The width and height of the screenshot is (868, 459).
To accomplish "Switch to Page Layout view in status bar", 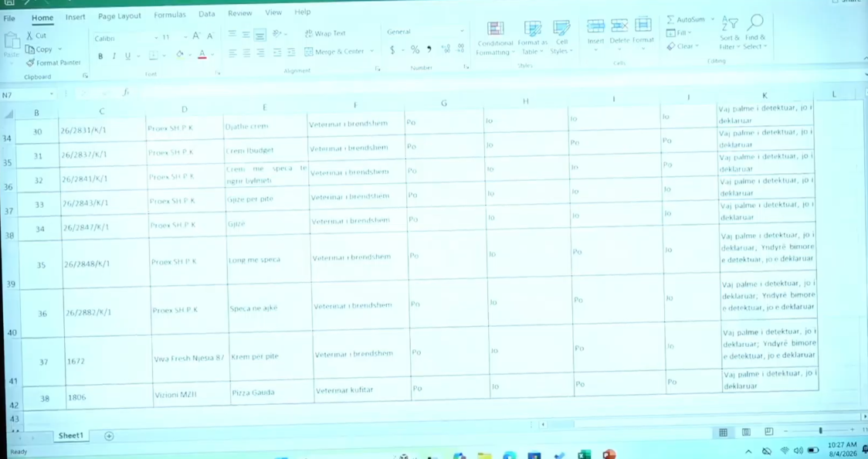I will click(746, 432).
